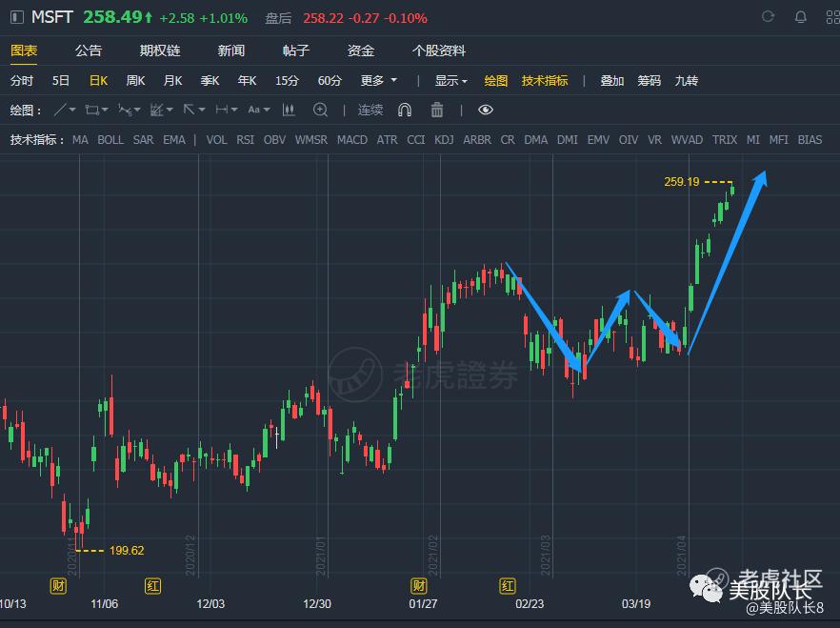Enable the BIAS indicator
Image resolution: width=840 pixels, height=628 pixels.
[x=810, y=140]
